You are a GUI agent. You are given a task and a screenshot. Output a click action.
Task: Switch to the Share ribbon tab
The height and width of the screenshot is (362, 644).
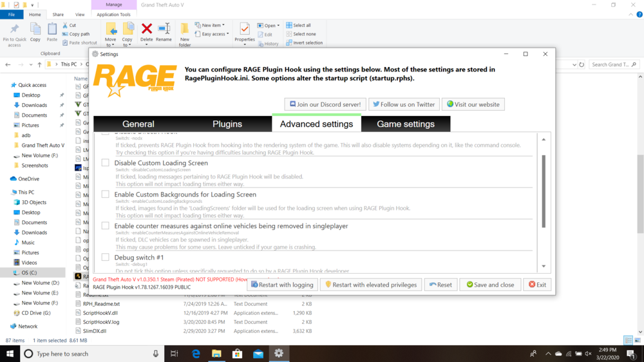point(58,14)
